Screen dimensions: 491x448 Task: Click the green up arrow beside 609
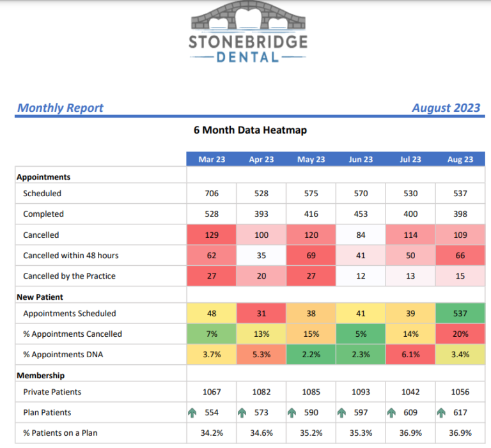pyautogui.click(x=391, y=413)
